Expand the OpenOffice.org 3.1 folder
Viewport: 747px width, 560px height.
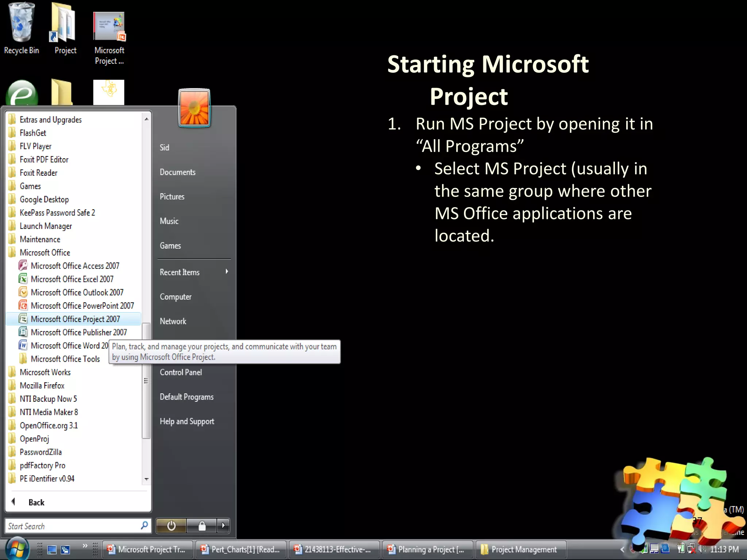[x=43, y=425]
